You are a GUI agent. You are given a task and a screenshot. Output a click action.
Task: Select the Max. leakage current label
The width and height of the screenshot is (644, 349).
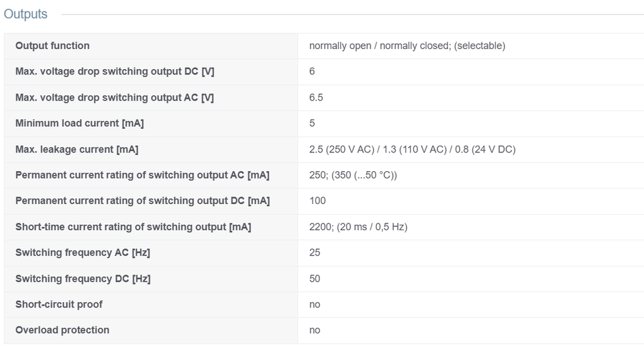coord(76,149)
